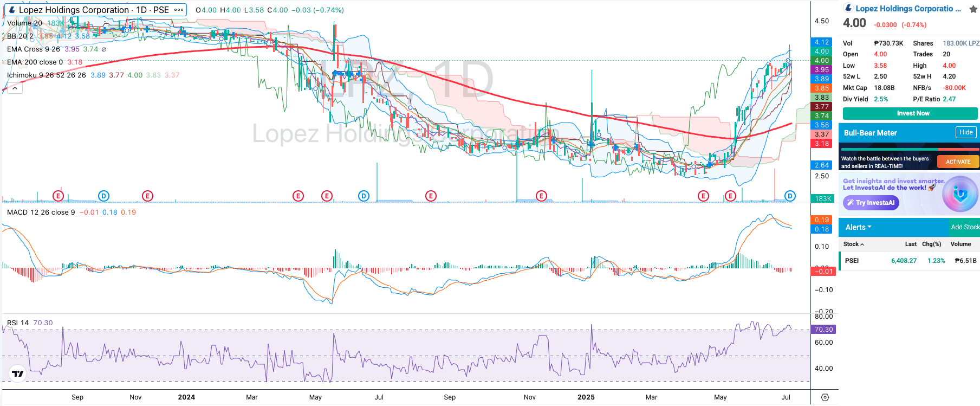Image resolution: width=980 pixels, height=406 pixels.
Task: Click the NFB/s value -80.00K
Action: [x=954, y=88]
